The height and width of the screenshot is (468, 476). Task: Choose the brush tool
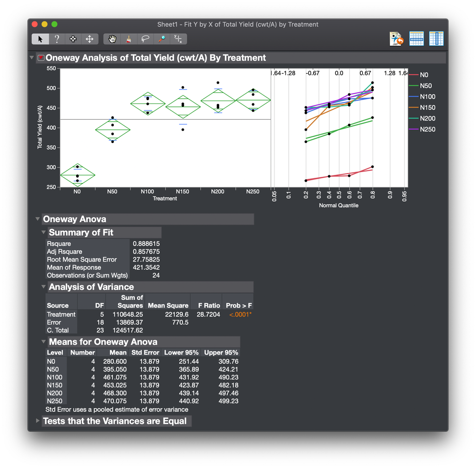point(129,39)
